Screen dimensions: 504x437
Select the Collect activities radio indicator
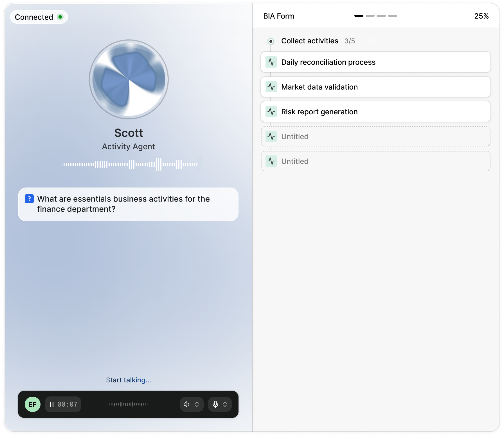pos(271,41)
